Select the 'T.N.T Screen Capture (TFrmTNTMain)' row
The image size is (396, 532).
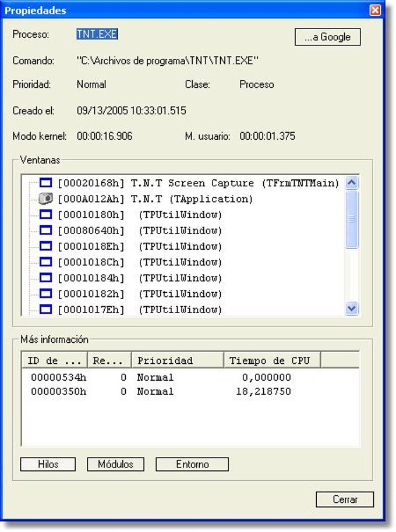(x=198, y=183)
